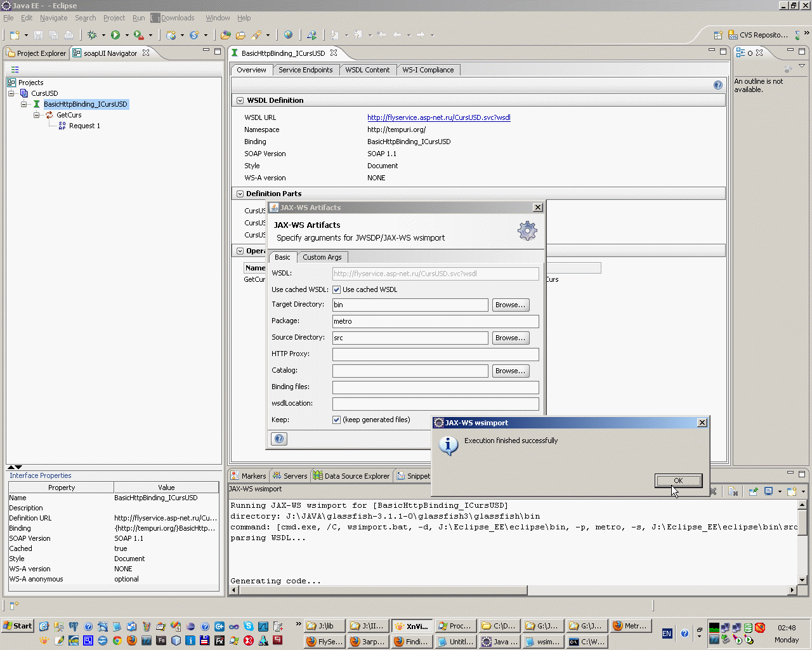Viewport: 812px width, 650px height.
Task: Click the Open Perspective icon near CVS Repository
Action: pos(718,36)
